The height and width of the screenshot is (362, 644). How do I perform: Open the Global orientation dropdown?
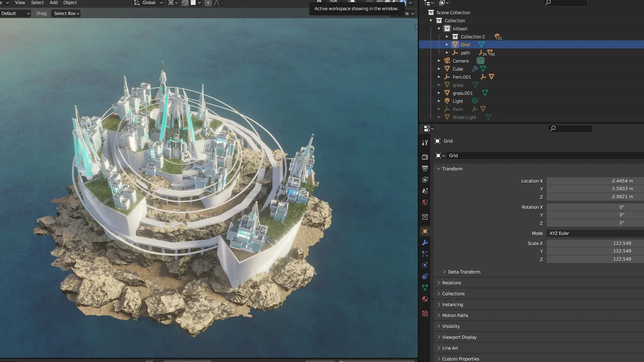point(149,3)
